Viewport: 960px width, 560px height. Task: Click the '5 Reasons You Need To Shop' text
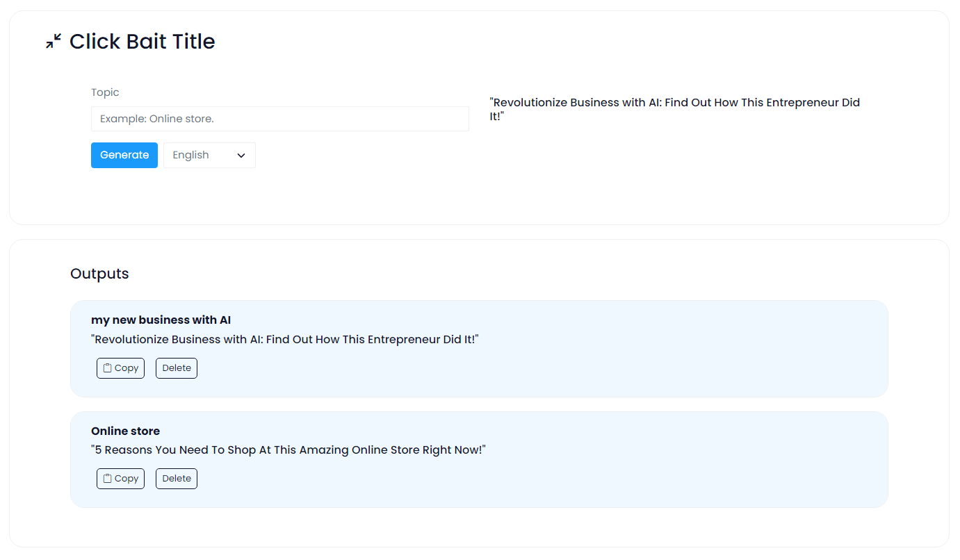tap(288, 450)
